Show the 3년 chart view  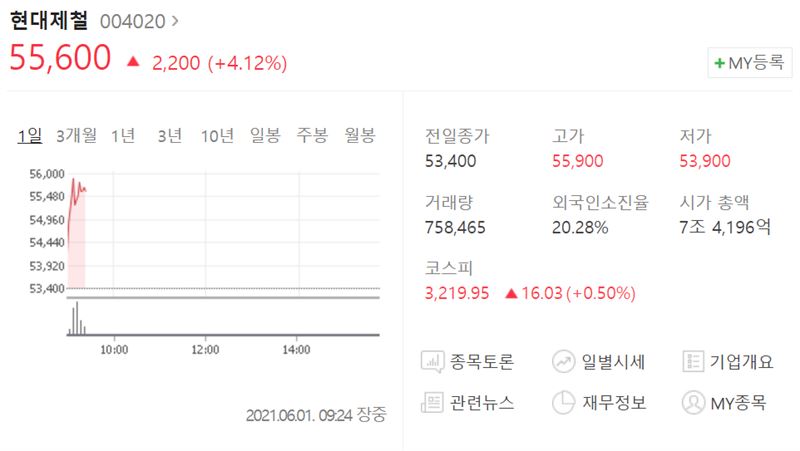[169, 136]
